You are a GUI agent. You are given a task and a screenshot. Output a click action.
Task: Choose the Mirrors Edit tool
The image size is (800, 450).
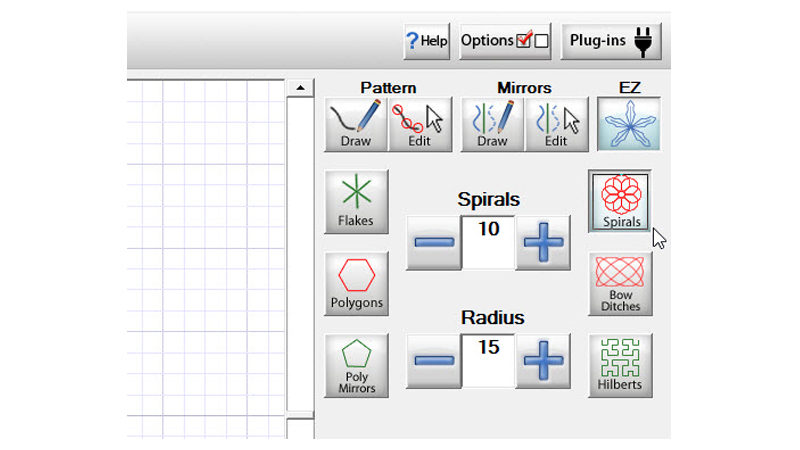[x=557, y=124]
